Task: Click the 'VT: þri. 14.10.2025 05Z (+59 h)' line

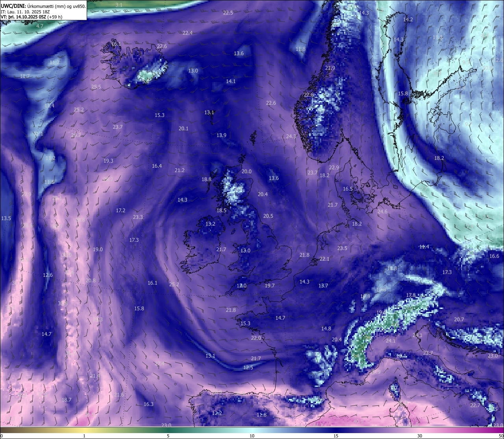Action: (x=31, y=17)
